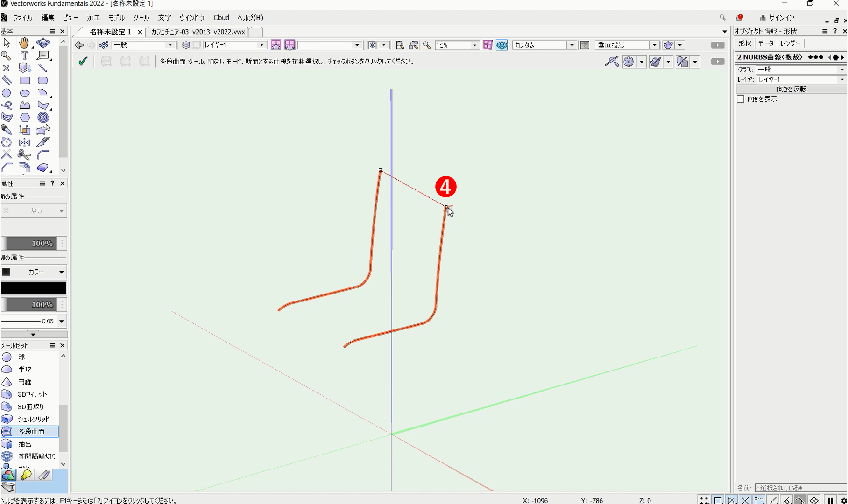Open the fill style dropdown showing なし
Screen dimensions: 848x504
click(x=34, y=210)
